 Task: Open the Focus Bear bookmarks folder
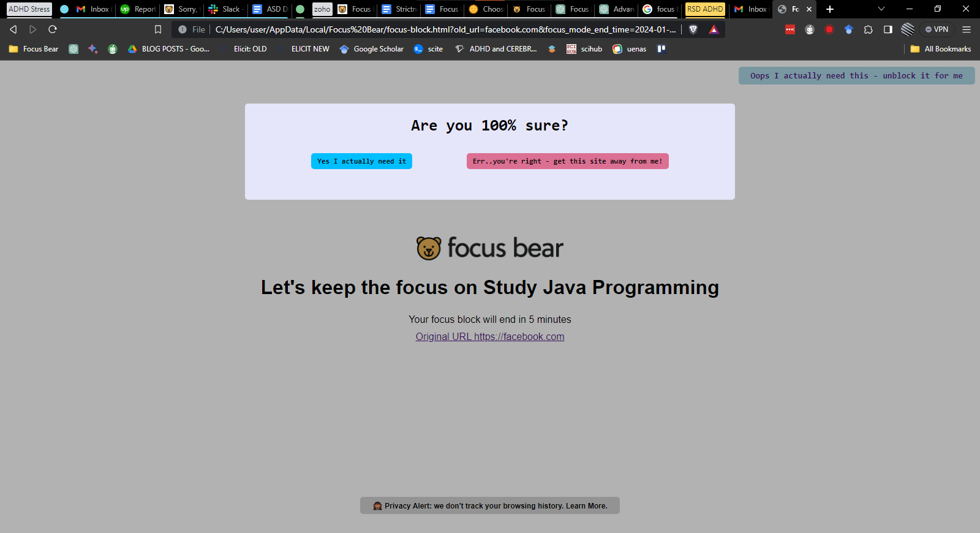(x=34, y=49)
